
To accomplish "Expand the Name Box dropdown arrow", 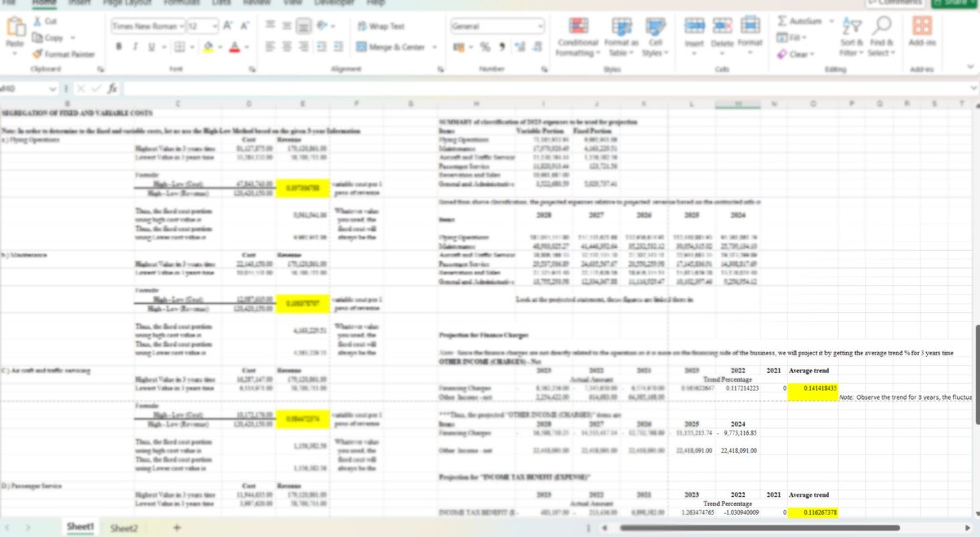I will click(54, 87).
